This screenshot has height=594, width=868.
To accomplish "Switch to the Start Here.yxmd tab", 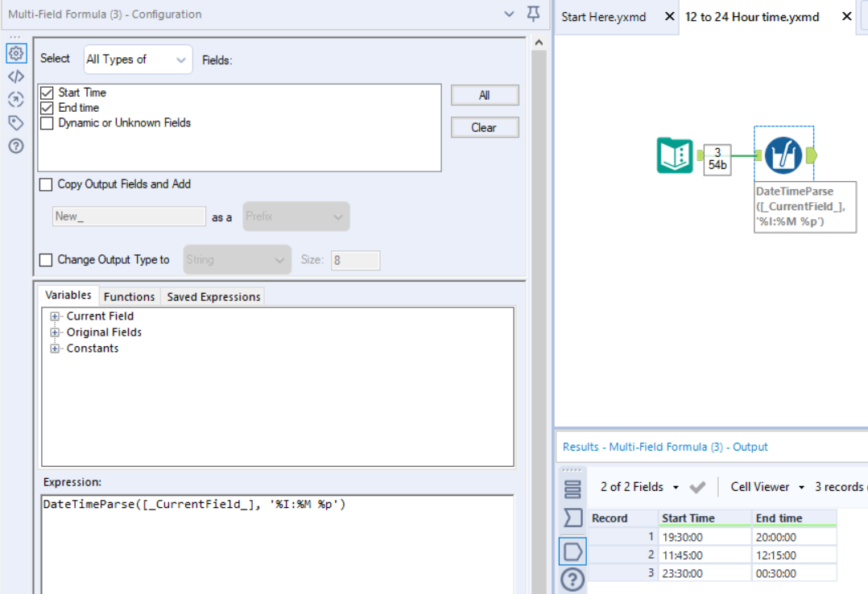I will (x=604, y=16).
